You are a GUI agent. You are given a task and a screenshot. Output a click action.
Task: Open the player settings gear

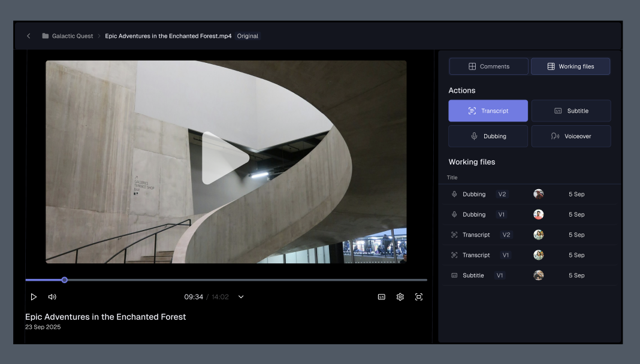tap(400, 297)
